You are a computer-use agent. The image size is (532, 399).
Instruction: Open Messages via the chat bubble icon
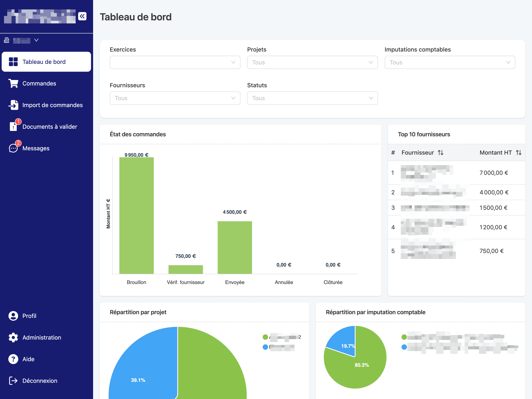13,148
